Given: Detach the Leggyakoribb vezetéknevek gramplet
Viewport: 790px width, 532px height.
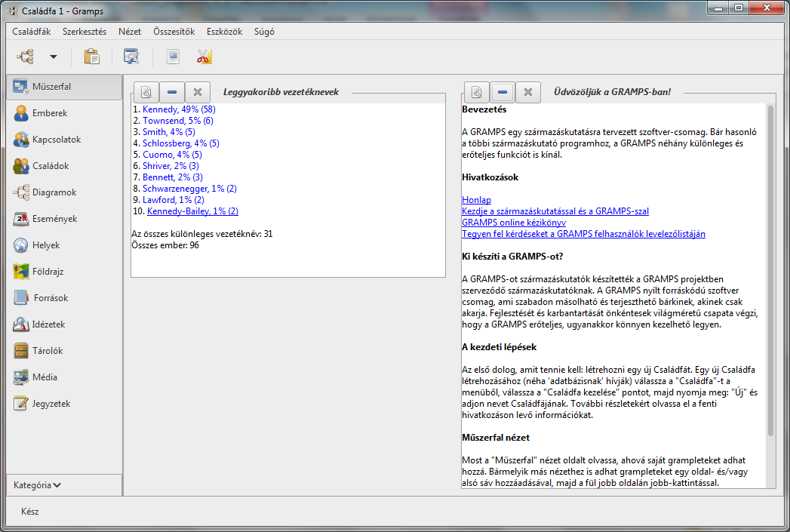Looking at the screenshot, I should coord(146,92).
